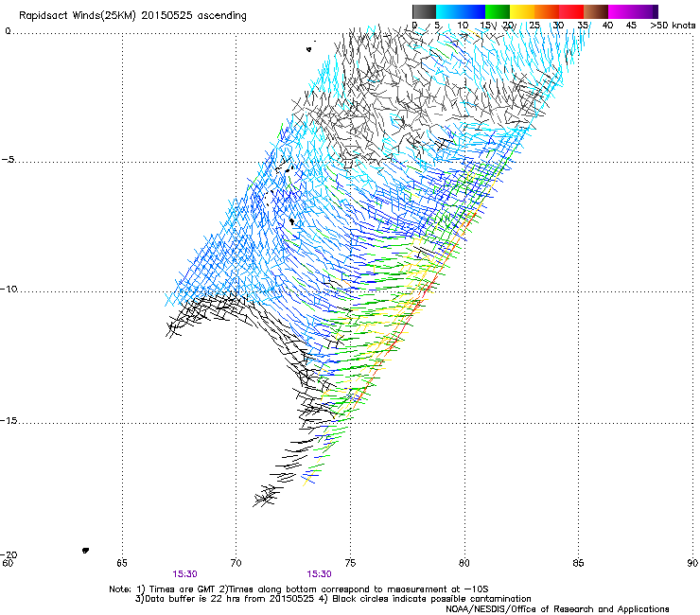700x615 pixels.
Task: Click latitude label '-10' on left axis
Action: click(x=9, y=289)
